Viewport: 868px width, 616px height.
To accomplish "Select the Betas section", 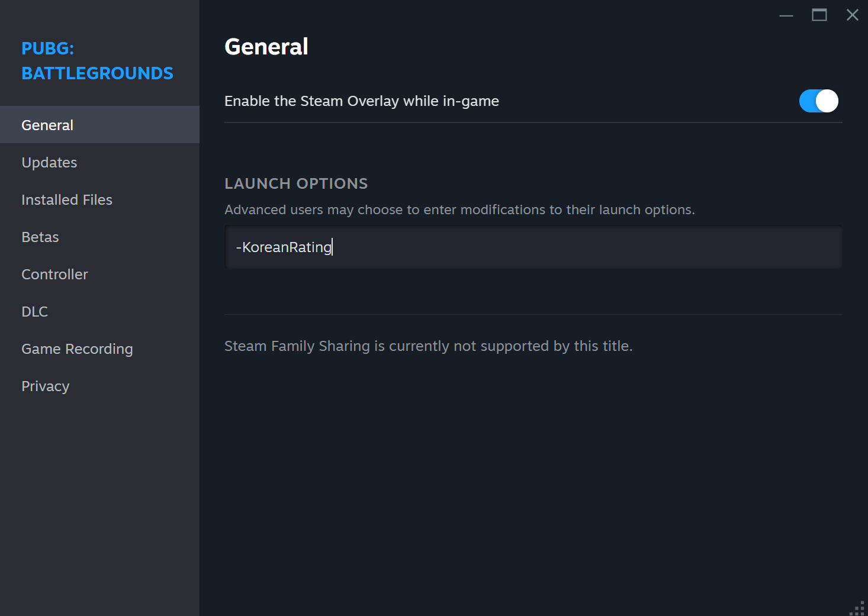I will click(x=40, y=237).
